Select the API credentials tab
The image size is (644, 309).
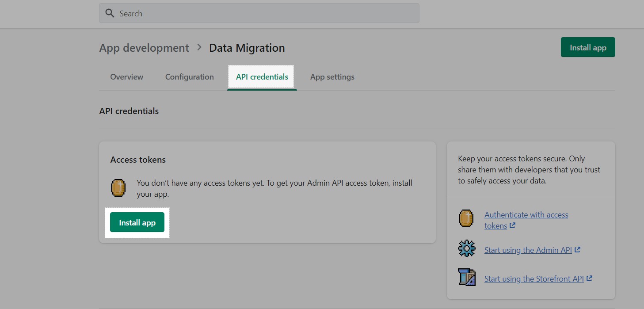(261, 76)
